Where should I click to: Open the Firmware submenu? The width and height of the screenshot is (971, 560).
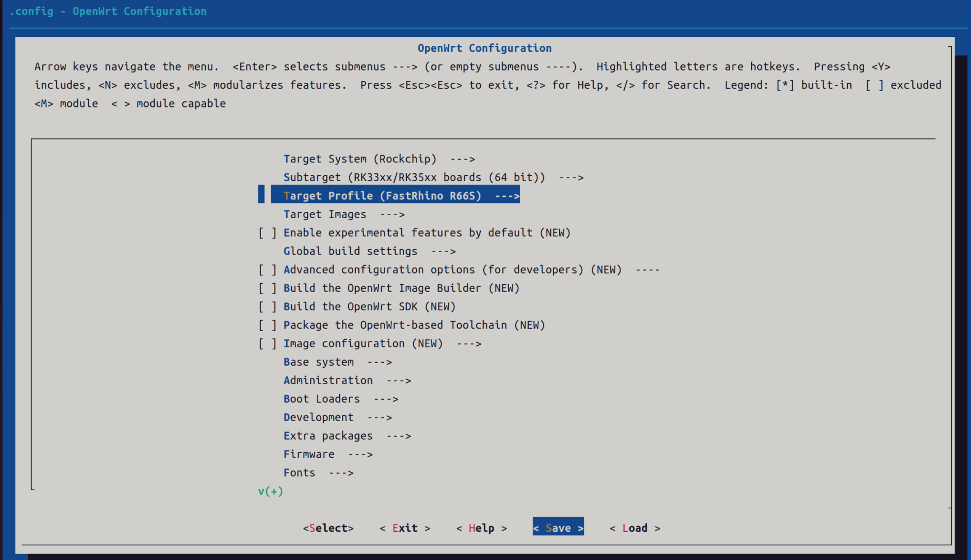point(328,455)
